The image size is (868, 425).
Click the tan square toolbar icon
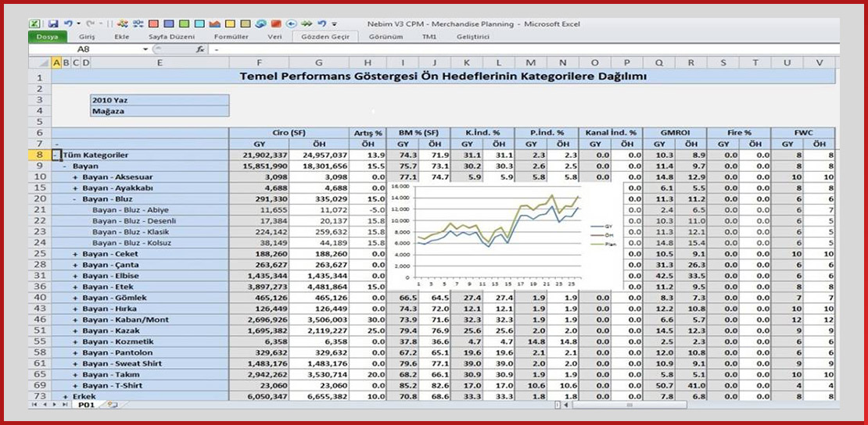tap(246, 23)
